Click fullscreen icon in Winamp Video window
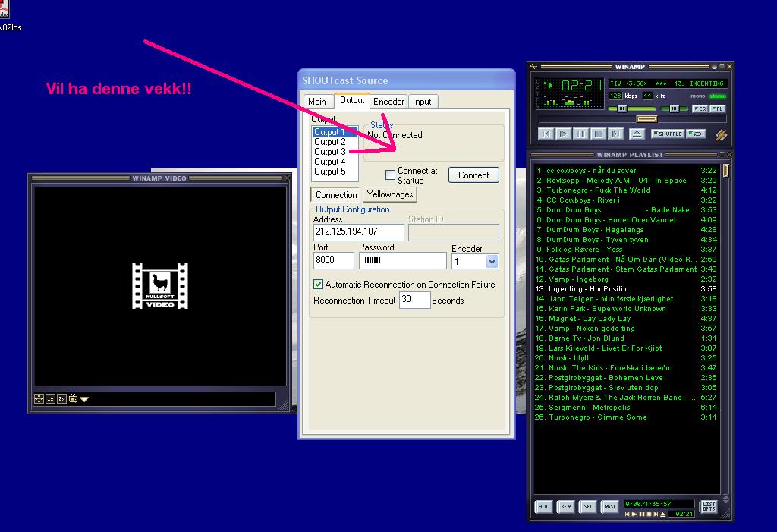Screen dimensions: 777x532 coord(39,398)
